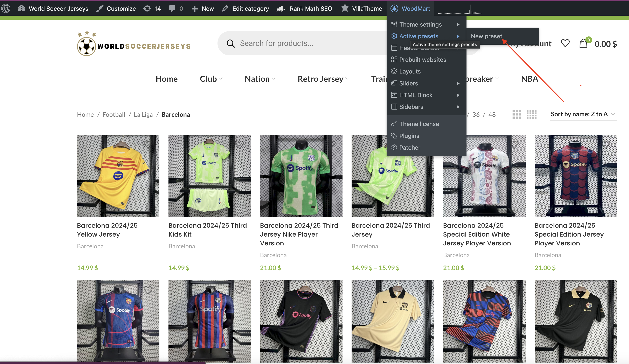
Task: Click the admin bar performance graph
Action: click(459, 9)
